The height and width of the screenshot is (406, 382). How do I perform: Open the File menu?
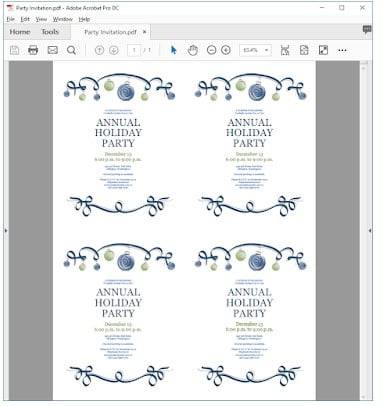point(11,19)
